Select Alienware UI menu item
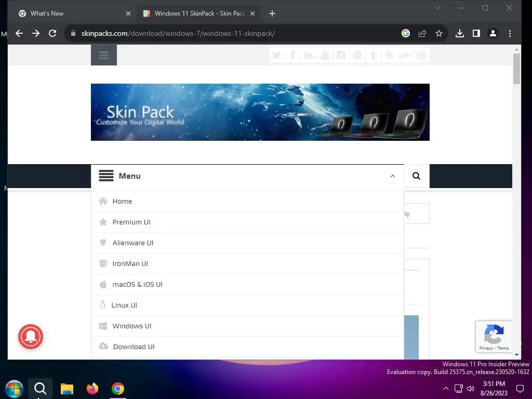 (247, 243)
